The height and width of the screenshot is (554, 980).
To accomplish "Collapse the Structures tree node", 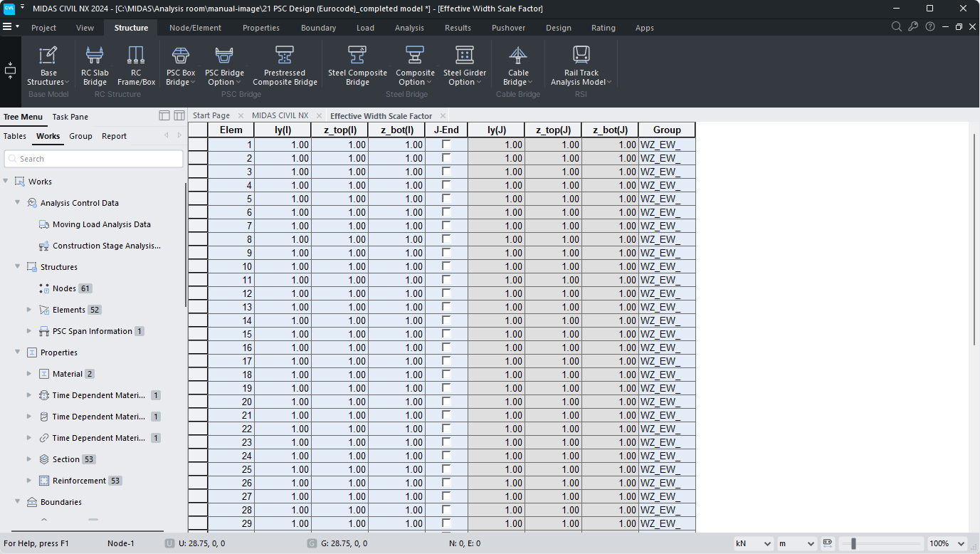I will 18,267.
